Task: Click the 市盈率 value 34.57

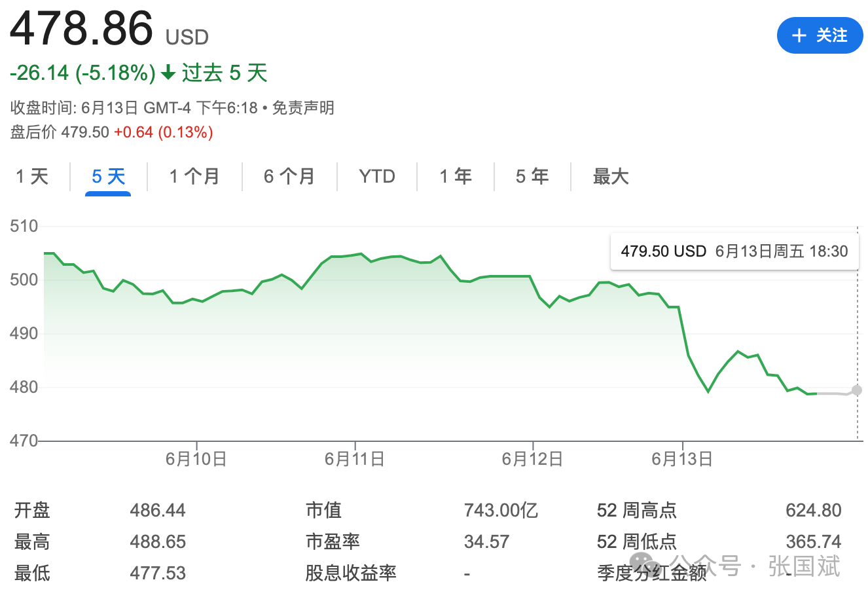Action: pyautogui.click(x=486, y=542)
